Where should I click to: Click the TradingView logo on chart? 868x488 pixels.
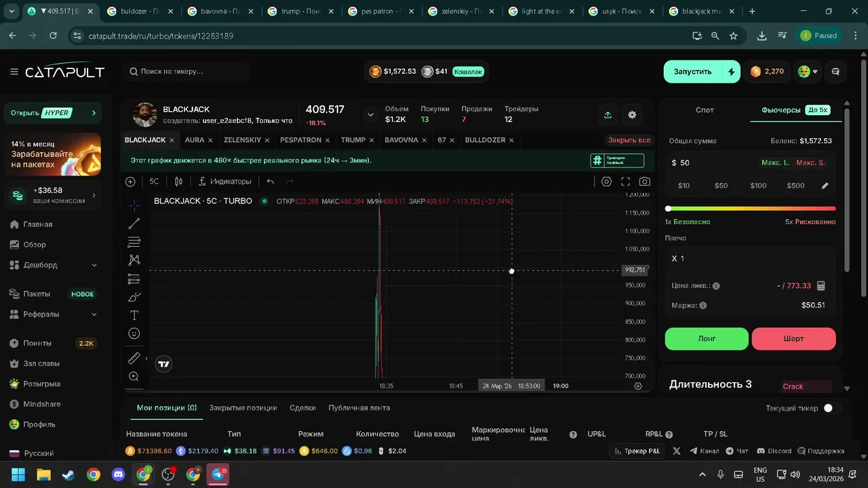163,364
